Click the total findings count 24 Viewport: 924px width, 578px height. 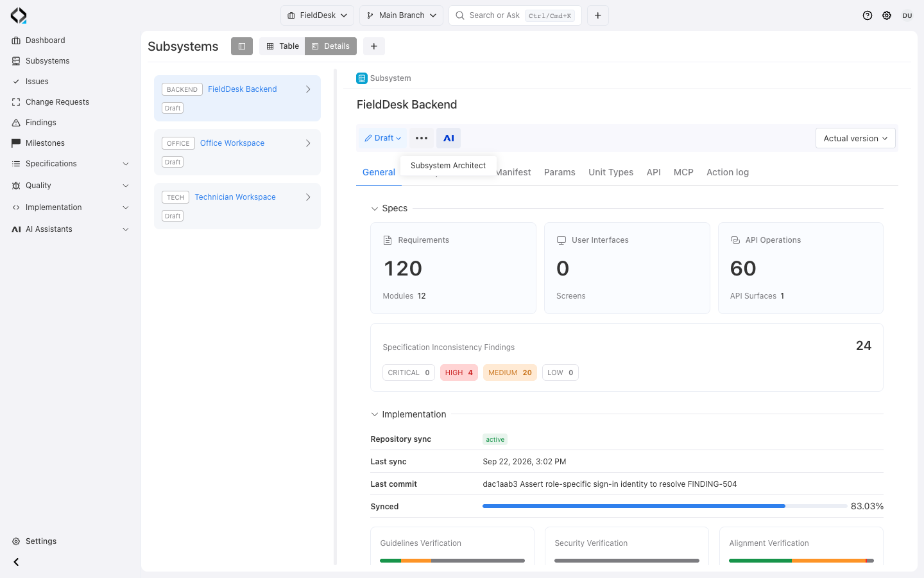click(x=864, y=346)
